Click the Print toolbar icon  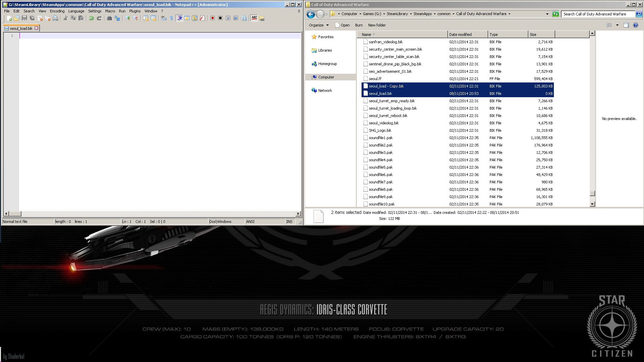[55, 18]
